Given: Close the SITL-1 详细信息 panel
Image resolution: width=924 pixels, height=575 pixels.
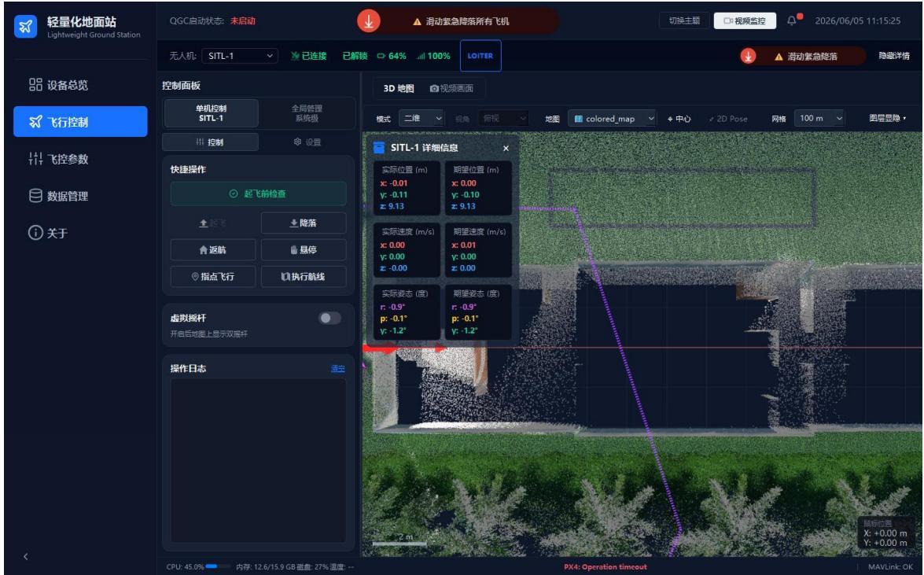Looking at the screenshot, I should 506,148.
